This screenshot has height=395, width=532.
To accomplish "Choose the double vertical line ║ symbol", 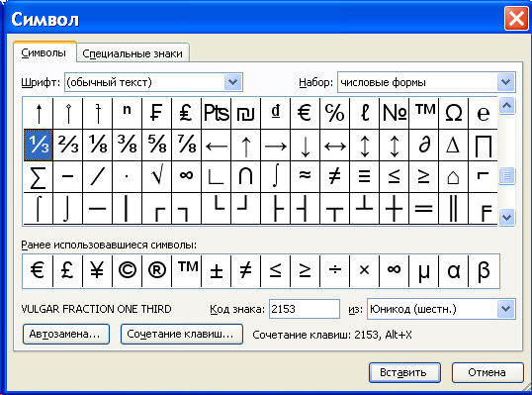I will click(x=453, y=208).
